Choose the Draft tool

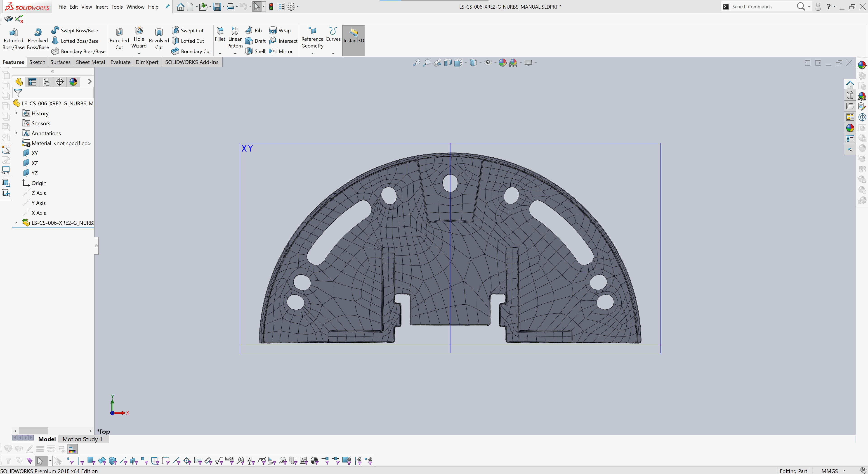[x=255, y=41]
